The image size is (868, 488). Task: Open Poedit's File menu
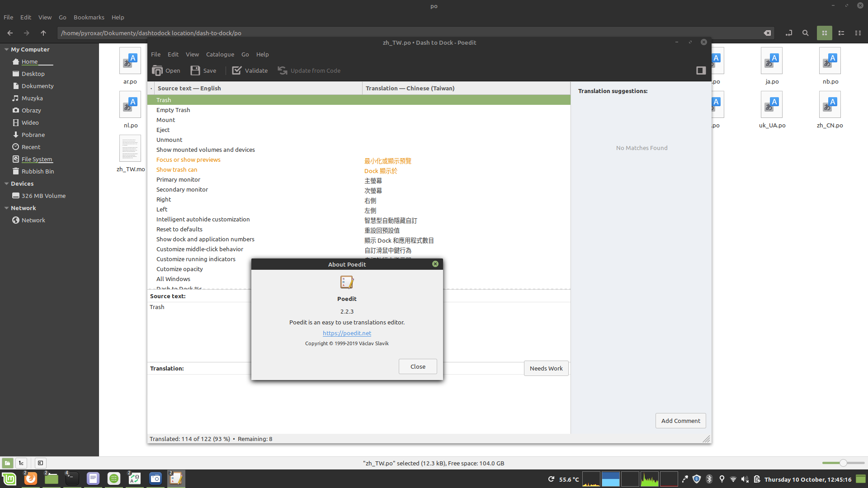pos(156,54)
